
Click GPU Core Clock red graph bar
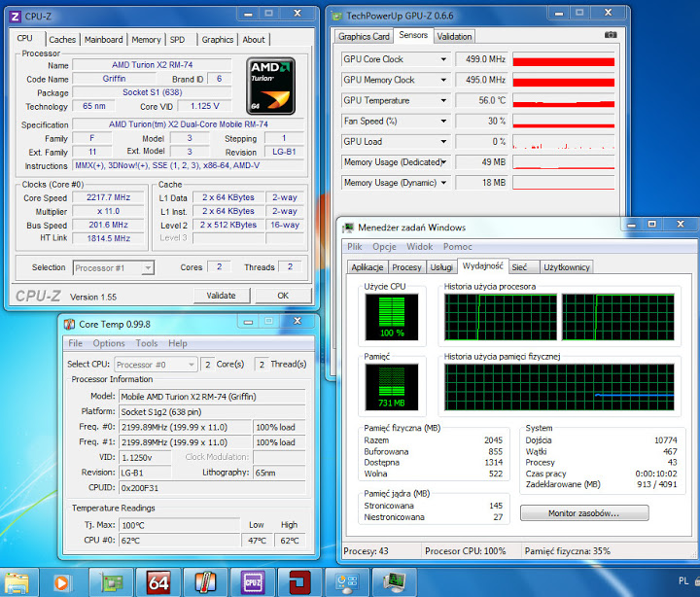(563, 59)
